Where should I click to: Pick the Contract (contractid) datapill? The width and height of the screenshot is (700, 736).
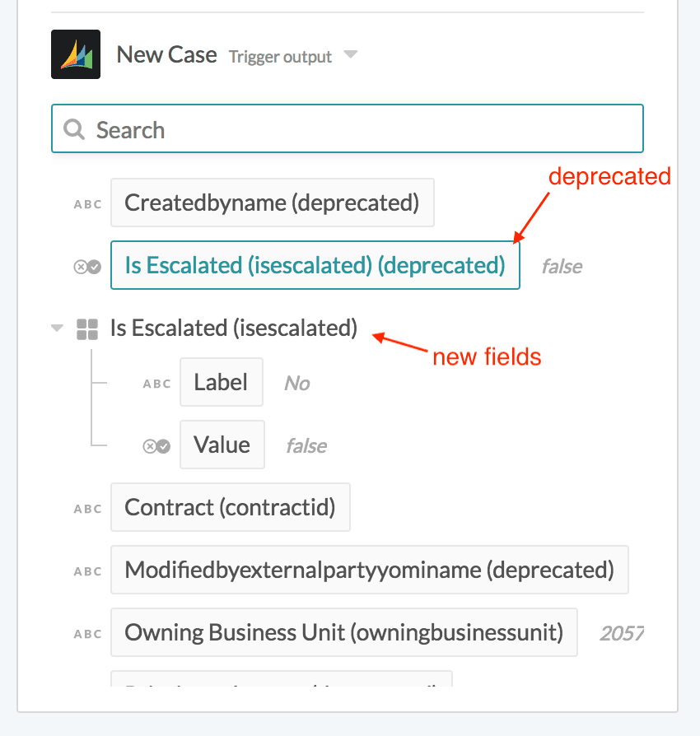pyautogui.click(x=230, y=507)
